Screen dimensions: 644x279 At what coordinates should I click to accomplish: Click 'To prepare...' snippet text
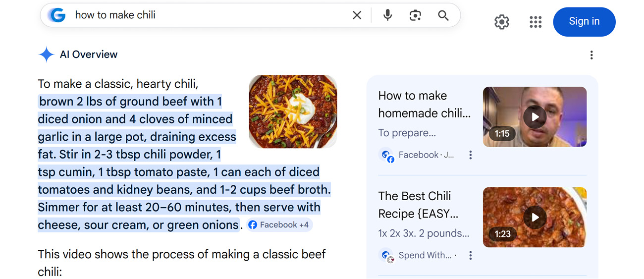coord(407,133)
